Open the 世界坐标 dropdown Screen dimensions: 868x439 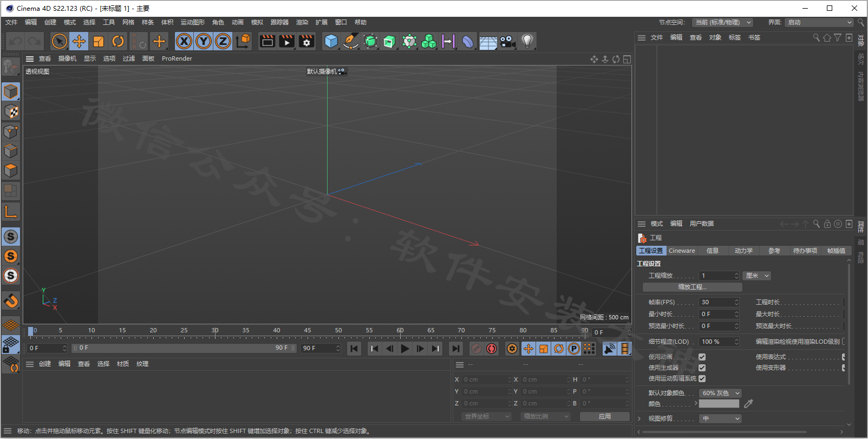[486, 416]
